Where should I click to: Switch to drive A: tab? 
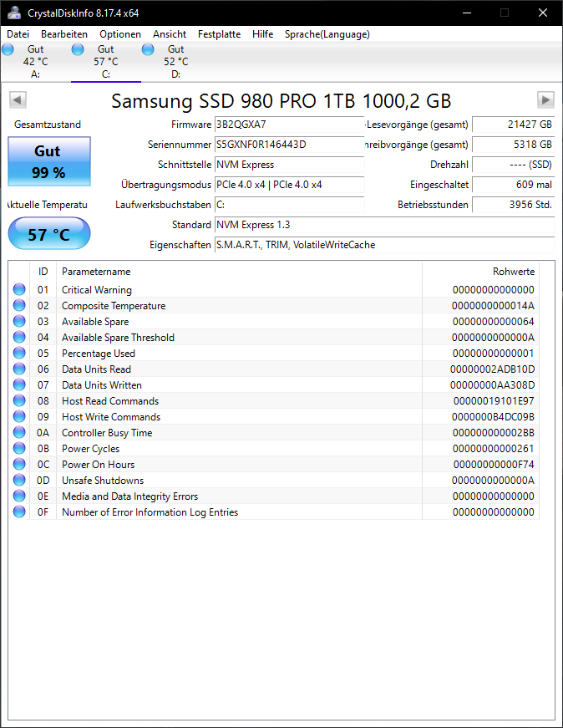click(x=35, y=62)
